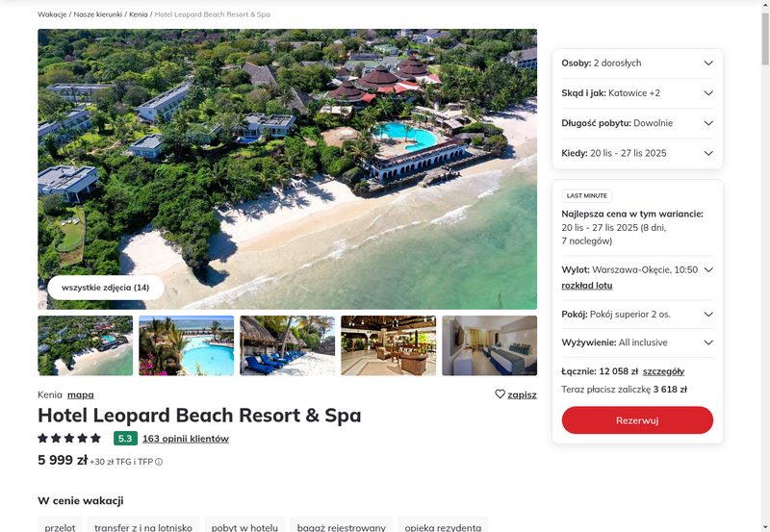This screenshot has width=770, height=532.
Task: Expand the Wylot departure chevron
Action: pyautogui.click(x=708, y=270)
